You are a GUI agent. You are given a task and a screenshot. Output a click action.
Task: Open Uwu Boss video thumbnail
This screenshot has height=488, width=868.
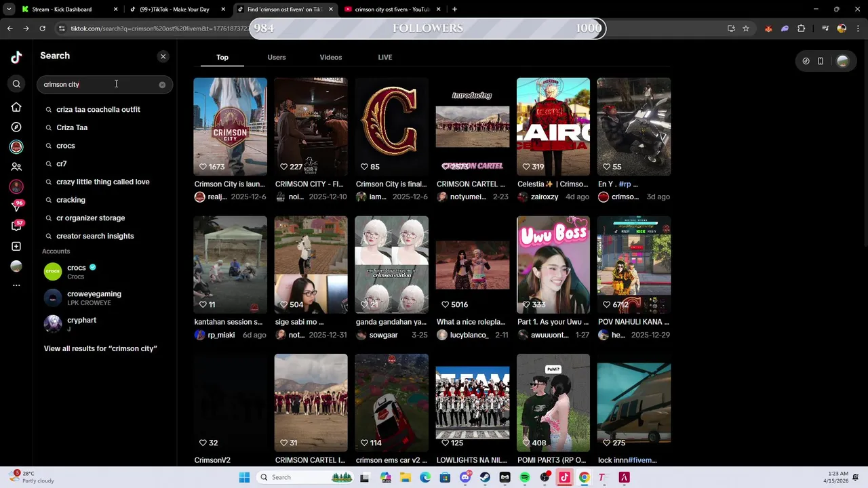pyautogui.click(x=553, y=265)
